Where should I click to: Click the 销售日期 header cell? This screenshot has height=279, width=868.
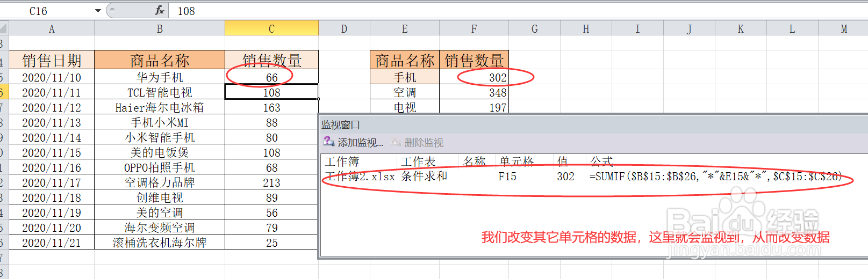[52, 60]
